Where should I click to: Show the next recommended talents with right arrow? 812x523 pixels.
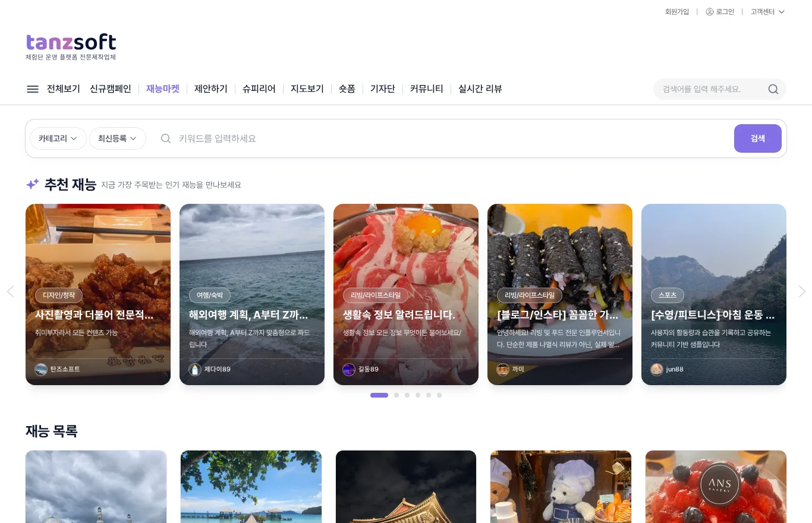[802, 291]
